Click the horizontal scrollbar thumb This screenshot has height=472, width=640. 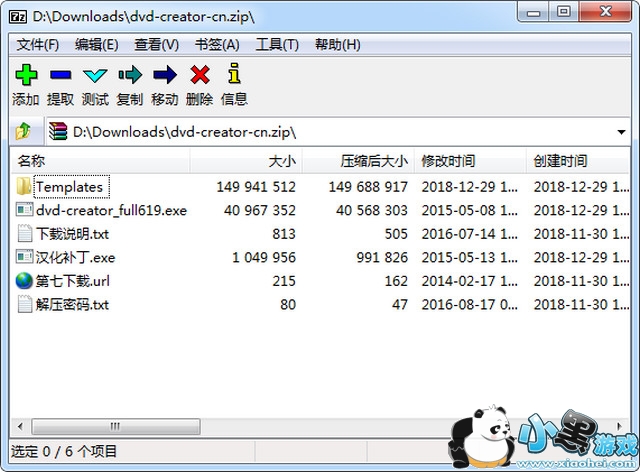coord(116,427)
